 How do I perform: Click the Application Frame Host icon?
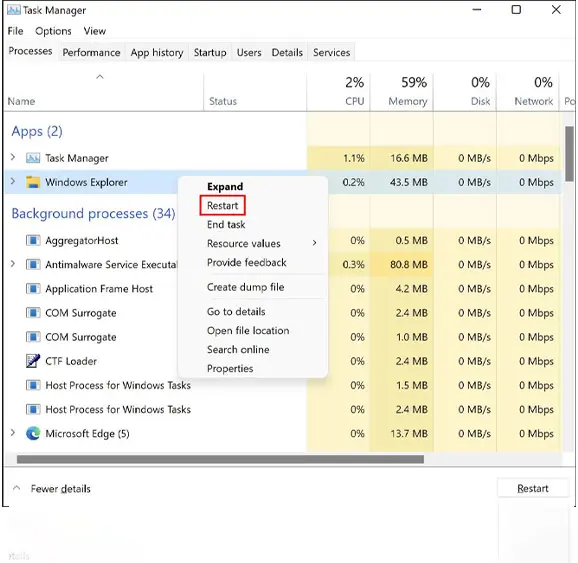(33, 289)
